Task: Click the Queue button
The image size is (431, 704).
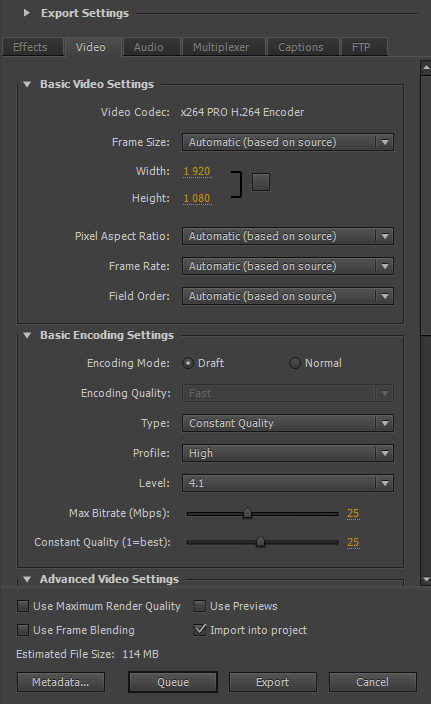Action: point(173,682)
